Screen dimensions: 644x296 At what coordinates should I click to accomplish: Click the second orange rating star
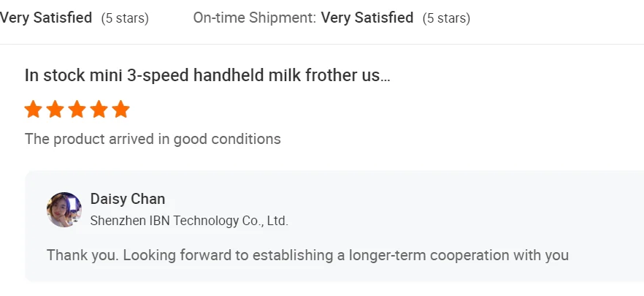pos(55,110)
